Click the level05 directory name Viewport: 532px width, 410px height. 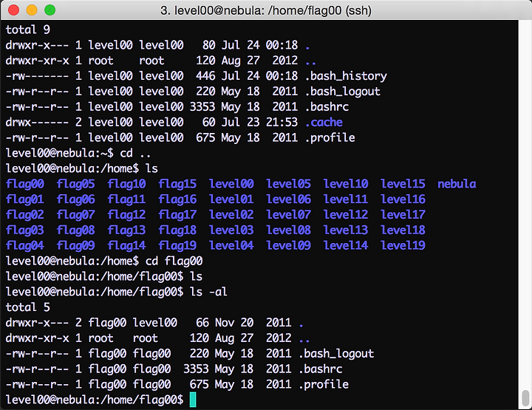(289, 184)
